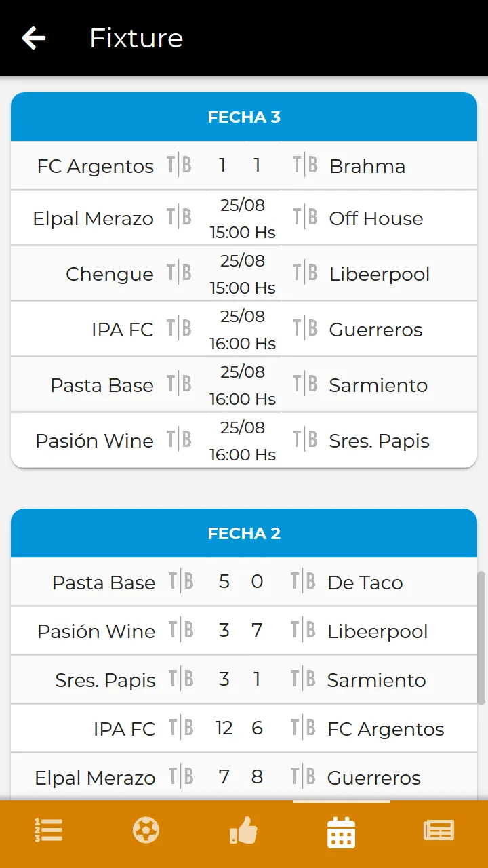Click the TB badge beside De Taco
This screenshot has height=868, width=488.
(x=303, y=581)
